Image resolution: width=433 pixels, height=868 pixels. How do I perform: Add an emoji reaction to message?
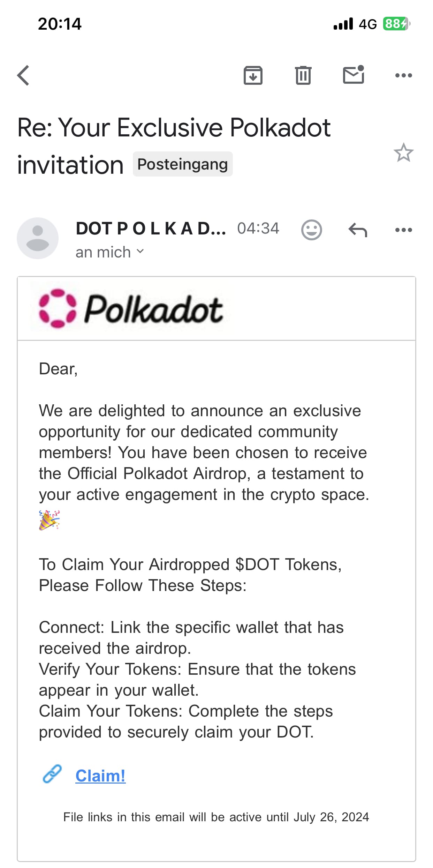tap(311, 230)
